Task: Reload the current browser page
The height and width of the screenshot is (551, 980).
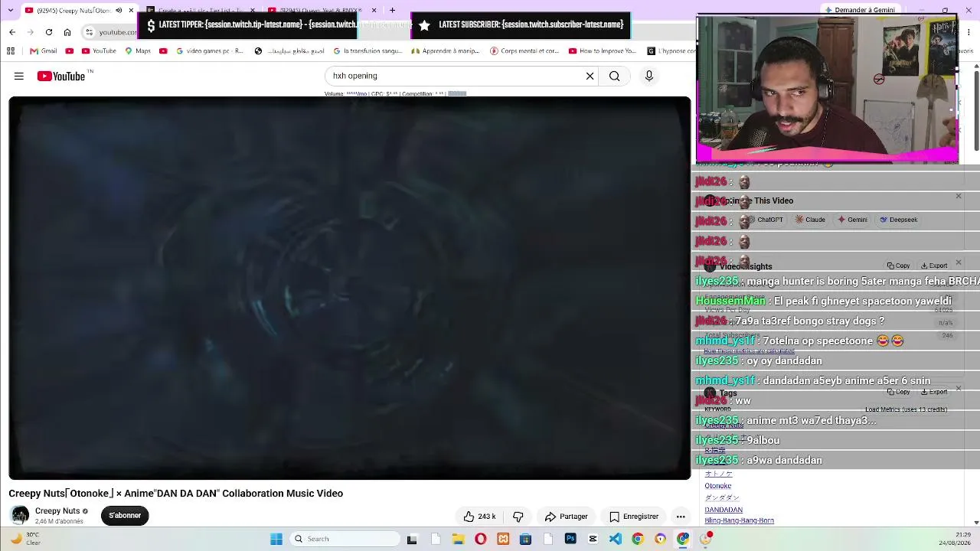Action: coord(49,32)
